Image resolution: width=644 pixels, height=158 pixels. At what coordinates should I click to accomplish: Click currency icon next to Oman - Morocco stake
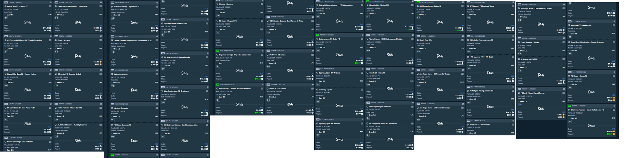tap(100, 62)
